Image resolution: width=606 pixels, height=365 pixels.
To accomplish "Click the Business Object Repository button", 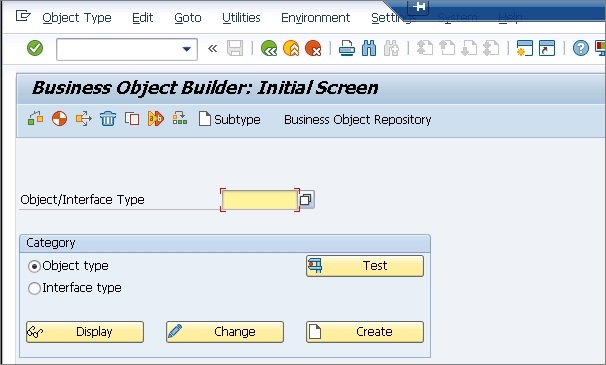I will [x=357, y=120].
